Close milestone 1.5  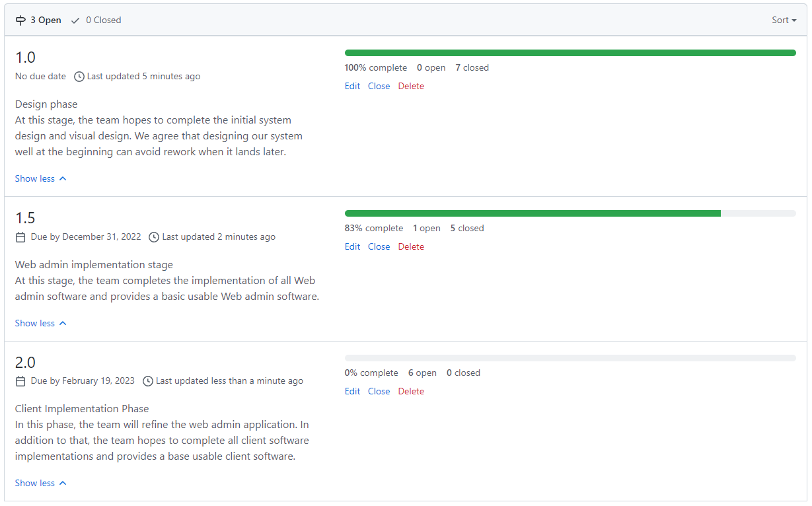tap(379, 246)
